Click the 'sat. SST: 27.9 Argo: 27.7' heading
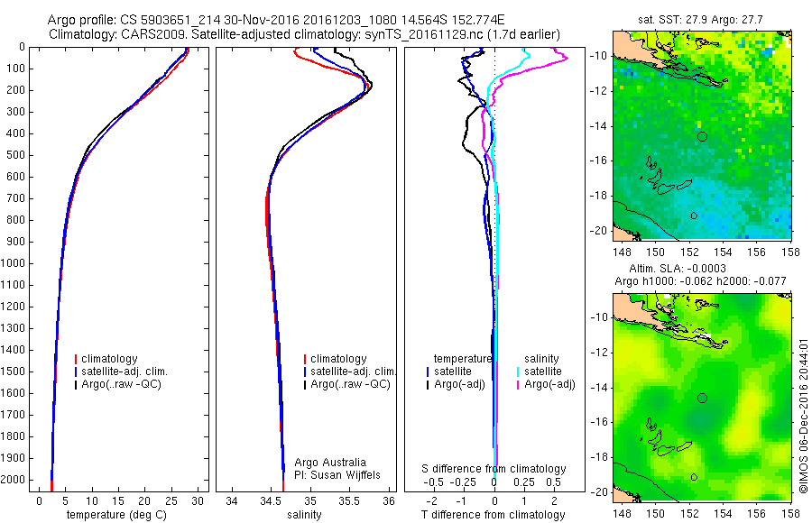Image resolution: width=812 pixels, height=523 pixels. tap(700, 20)
